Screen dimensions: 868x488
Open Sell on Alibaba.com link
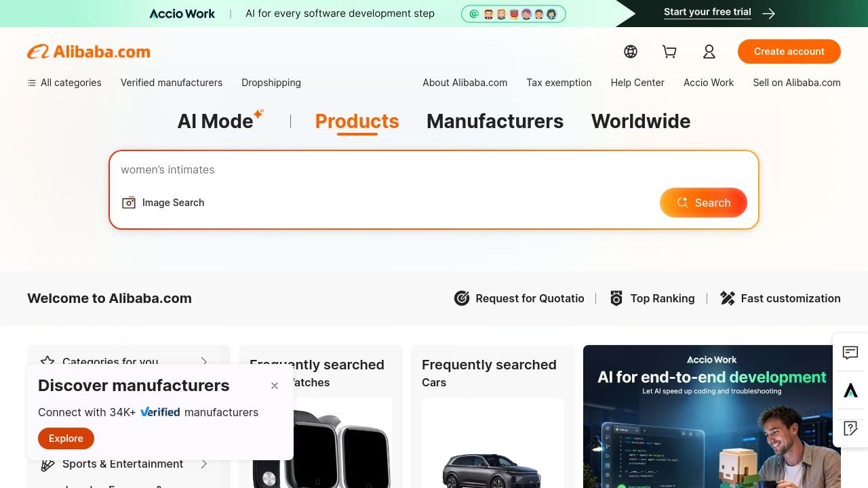(x=797, y=83)
